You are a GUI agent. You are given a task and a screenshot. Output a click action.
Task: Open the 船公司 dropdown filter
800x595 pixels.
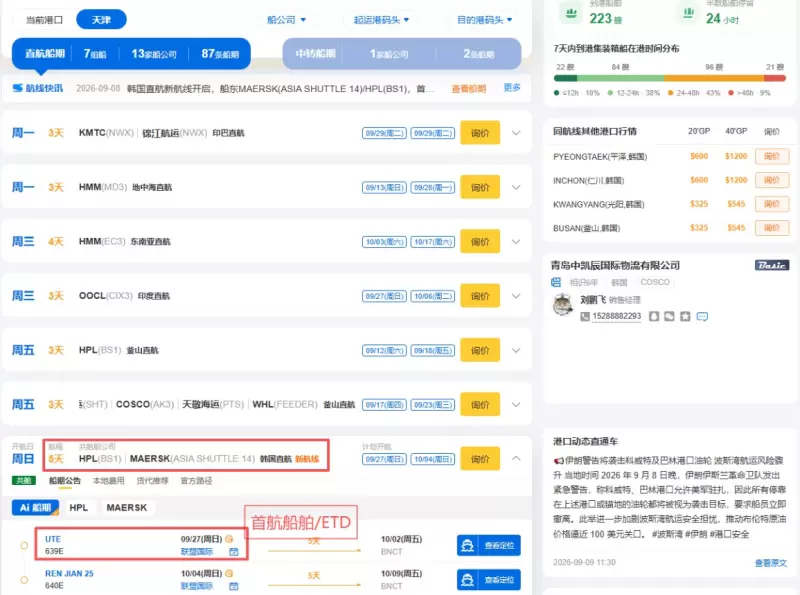click(286, 20)
